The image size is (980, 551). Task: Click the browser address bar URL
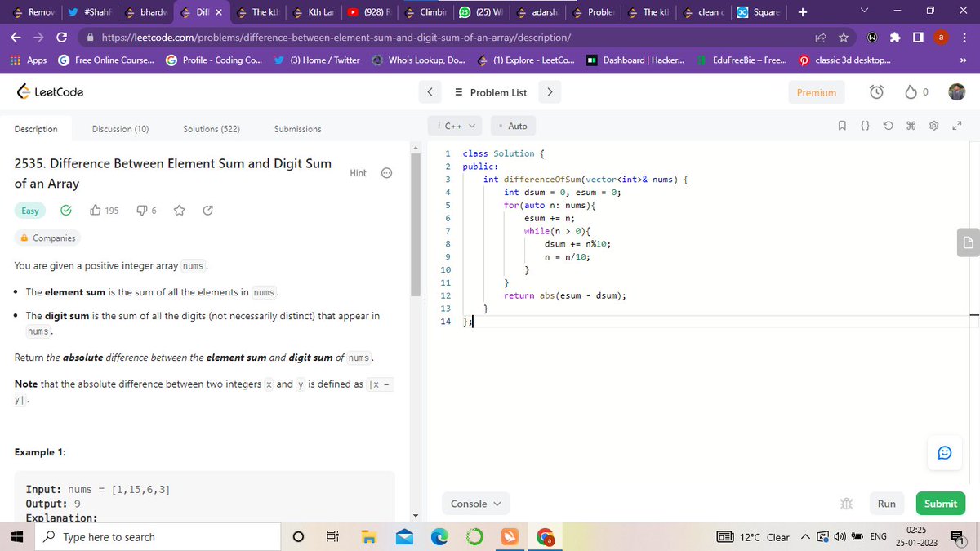click(x=336, y=38)
